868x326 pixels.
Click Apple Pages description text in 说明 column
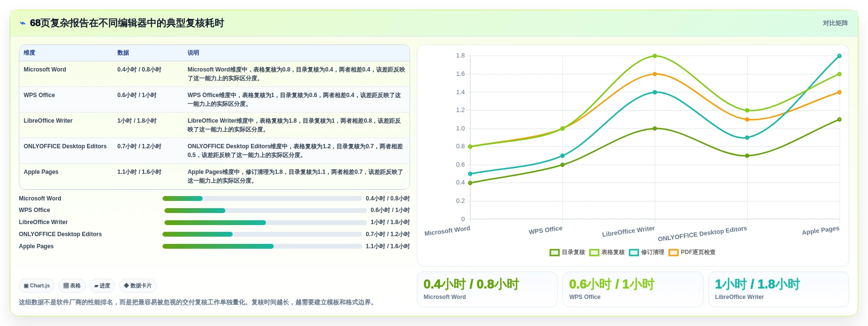[295, 176]
